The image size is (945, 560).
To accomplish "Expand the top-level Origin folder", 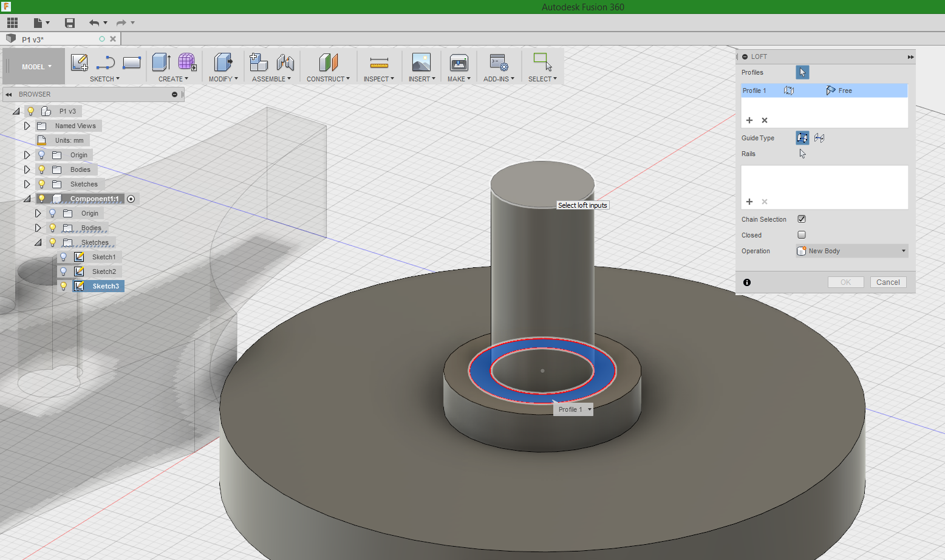I will click(x=27, y=155).
